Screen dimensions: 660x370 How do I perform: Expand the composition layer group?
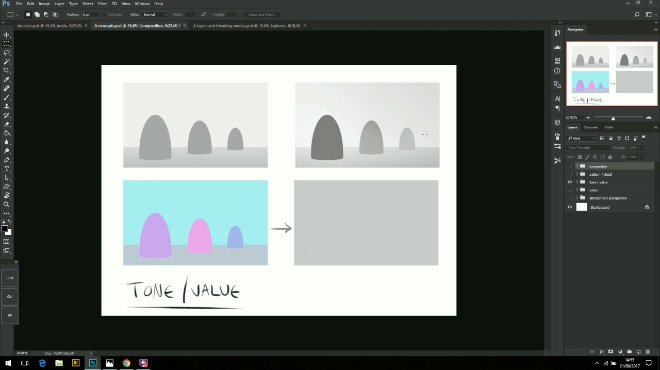[577, 166]
